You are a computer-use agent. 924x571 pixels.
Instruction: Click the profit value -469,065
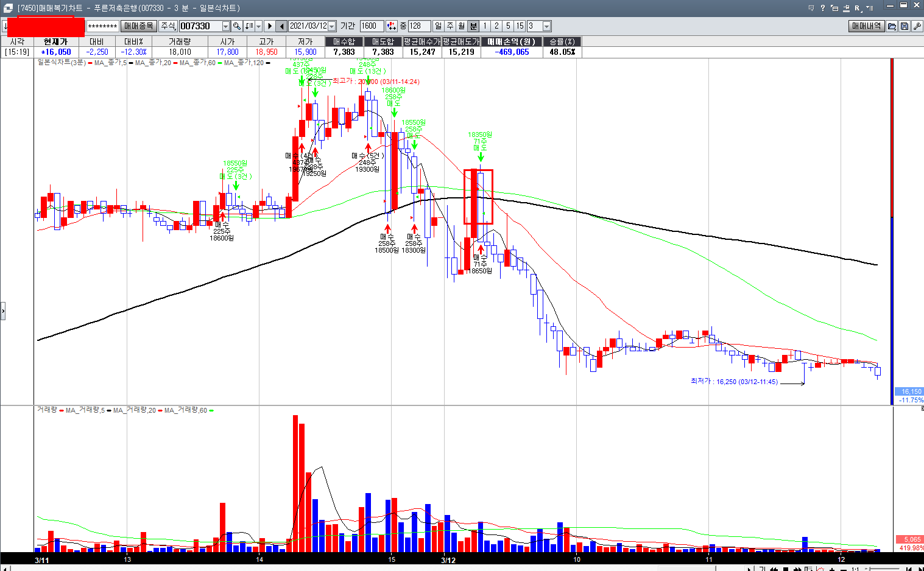pyautogui.click(x=512, y=52)
